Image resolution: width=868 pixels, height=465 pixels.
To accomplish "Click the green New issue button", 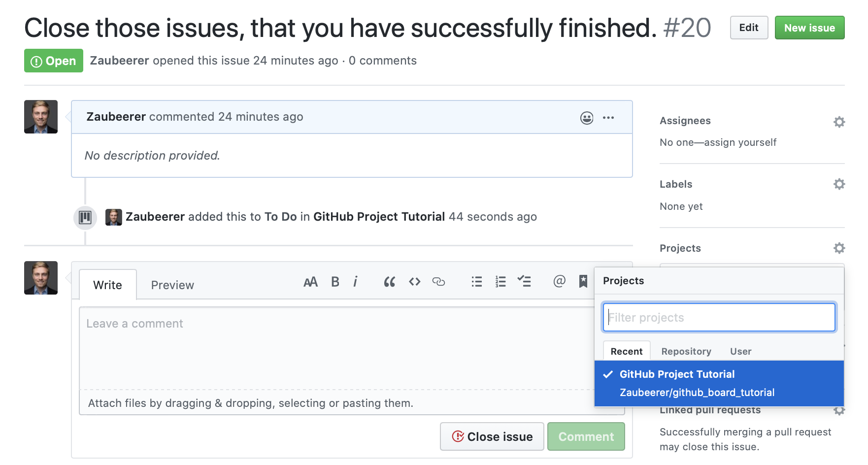I will click(x=809, y=28).
